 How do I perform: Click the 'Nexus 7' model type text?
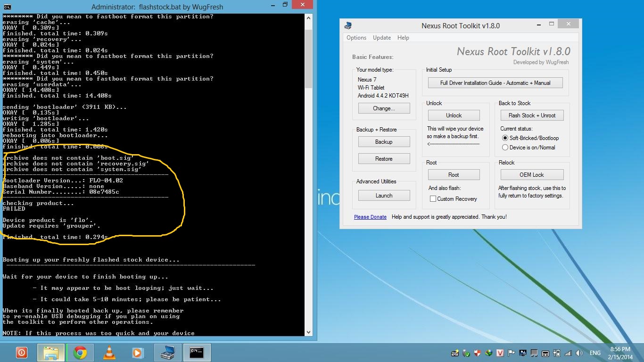(367, 80)
